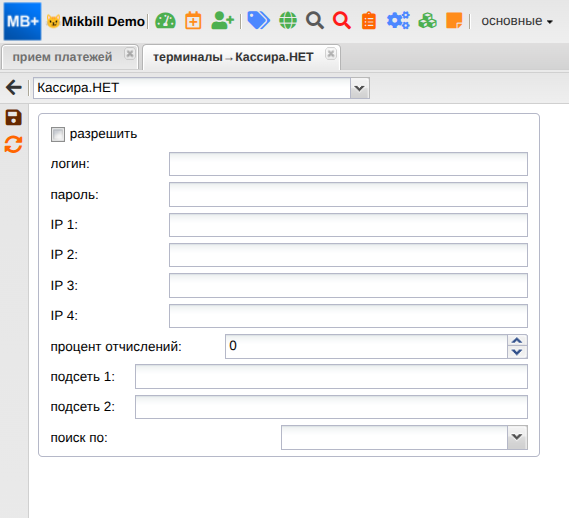Screen dimensions: 569x518
Task: Open the основные dropdown menu
Action: coord(517,21)
